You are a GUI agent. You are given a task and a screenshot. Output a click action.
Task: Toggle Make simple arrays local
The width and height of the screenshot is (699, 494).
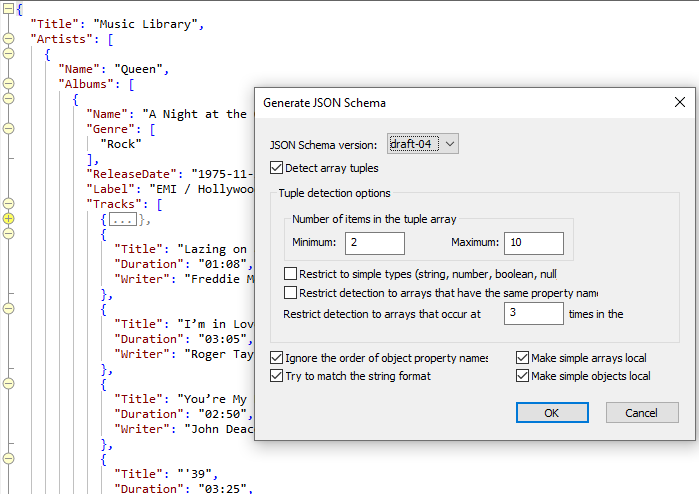click(x=523, y=358)
